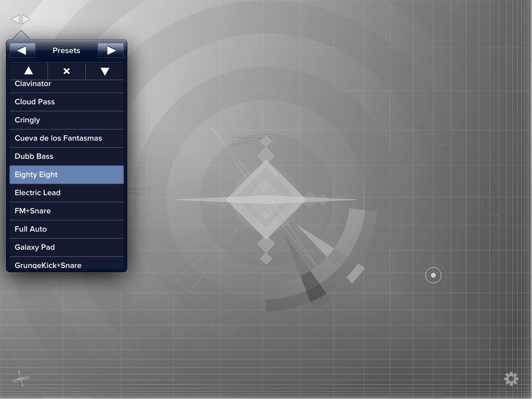This screenshot has width=532, height=399.
Task: Tap the circular target touch point
Action: pyautogui.click(x=433, y=275)
